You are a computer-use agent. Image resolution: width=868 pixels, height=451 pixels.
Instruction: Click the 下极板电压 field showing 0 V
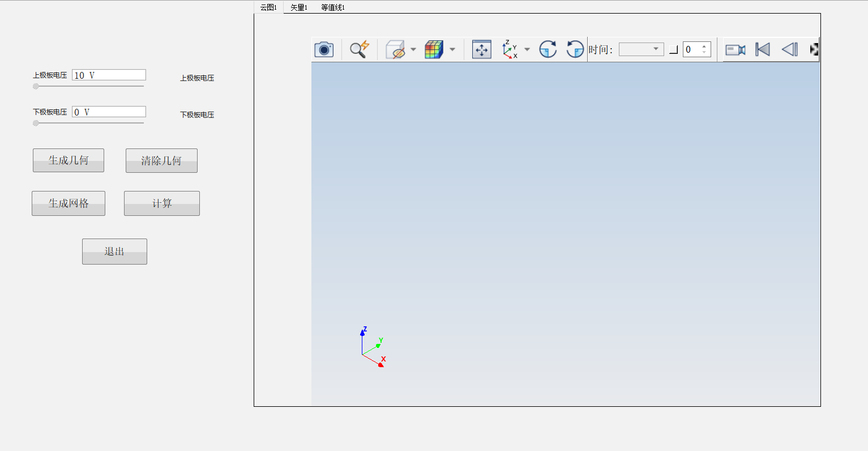(x=109, y=112)
